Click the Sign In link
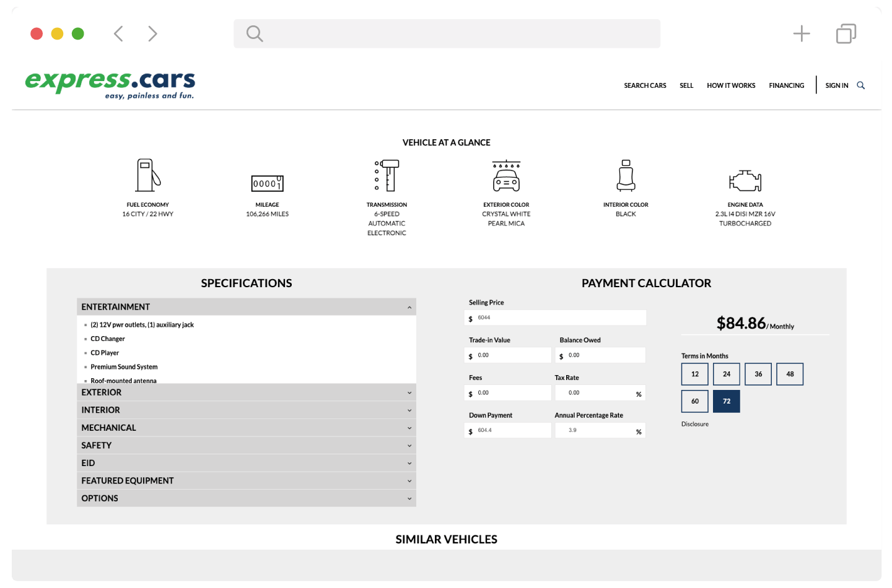 (x=836, y=85)
